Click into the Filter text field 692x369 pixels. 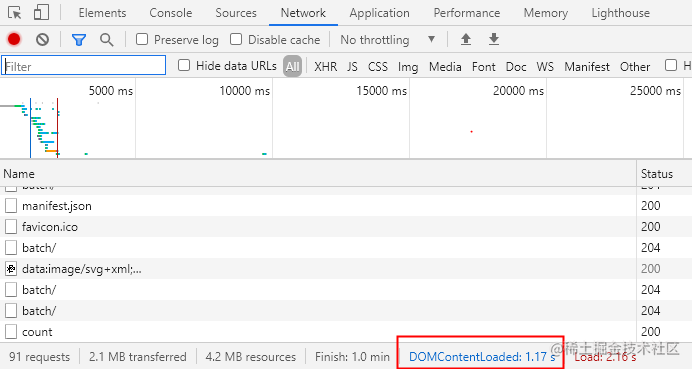(x=83, y=65)
